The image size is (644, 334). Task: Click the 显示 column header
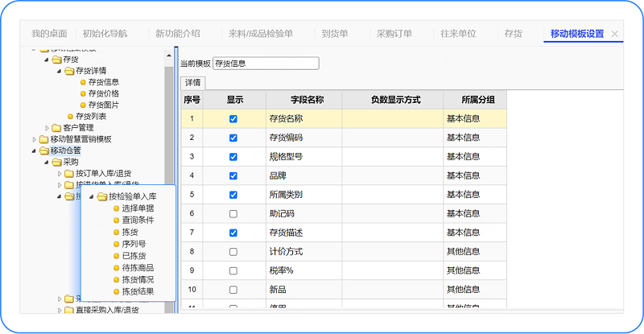[235, 100]
